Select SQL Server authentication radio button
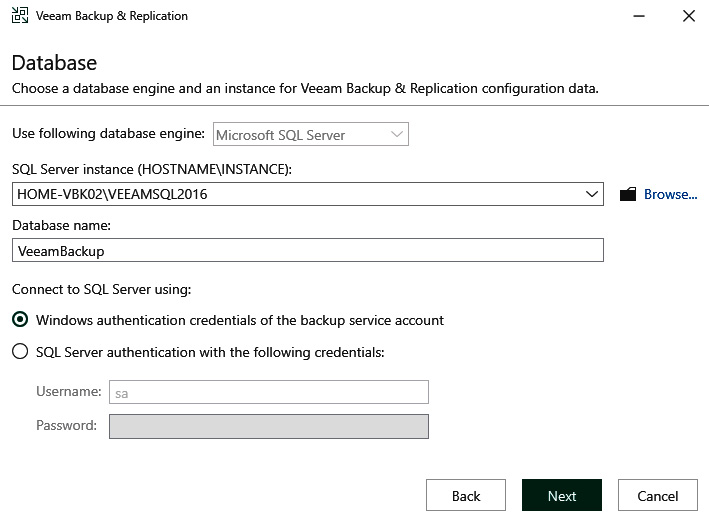 (x=20, y=351)
